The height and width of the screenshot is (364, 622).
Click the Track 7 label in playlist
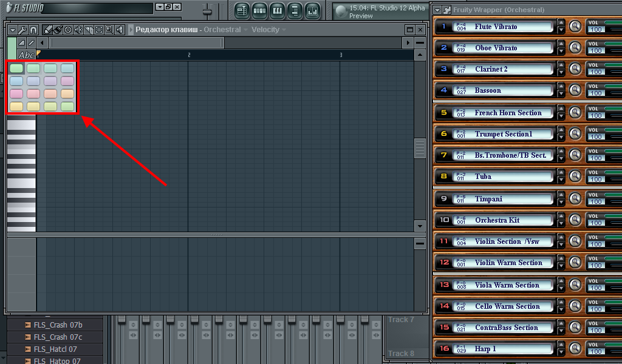[x=401, y=320]
